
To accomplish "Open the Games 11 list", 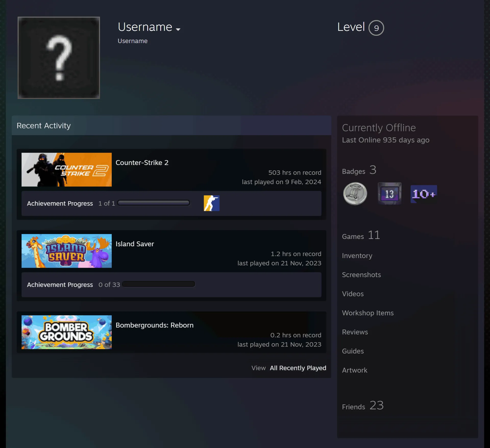I will (x=361, y=235).
